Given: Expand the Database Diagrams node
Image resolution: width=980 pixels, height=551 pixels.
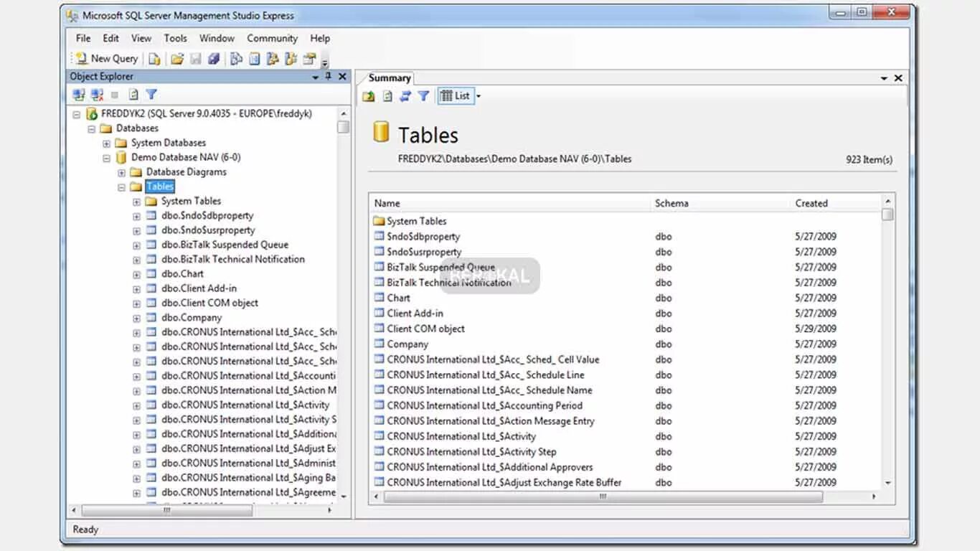Looking at the screenshot, I should click(121, 173).
